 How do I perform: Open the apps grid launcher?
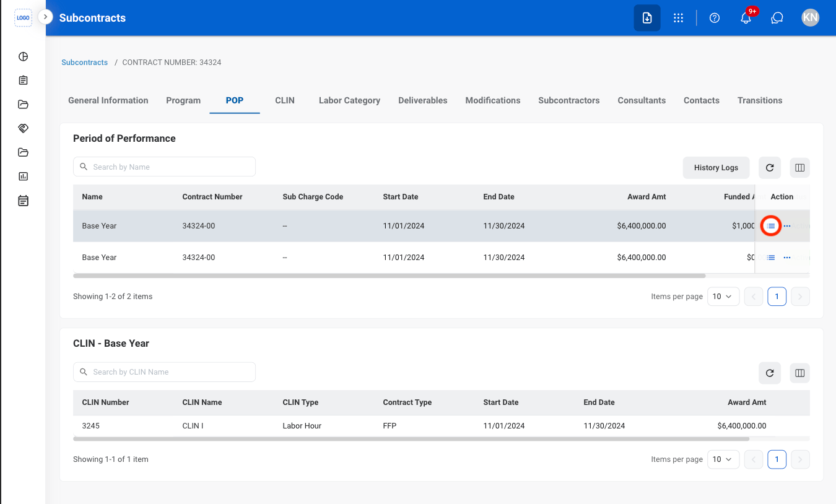coord(678,18)
